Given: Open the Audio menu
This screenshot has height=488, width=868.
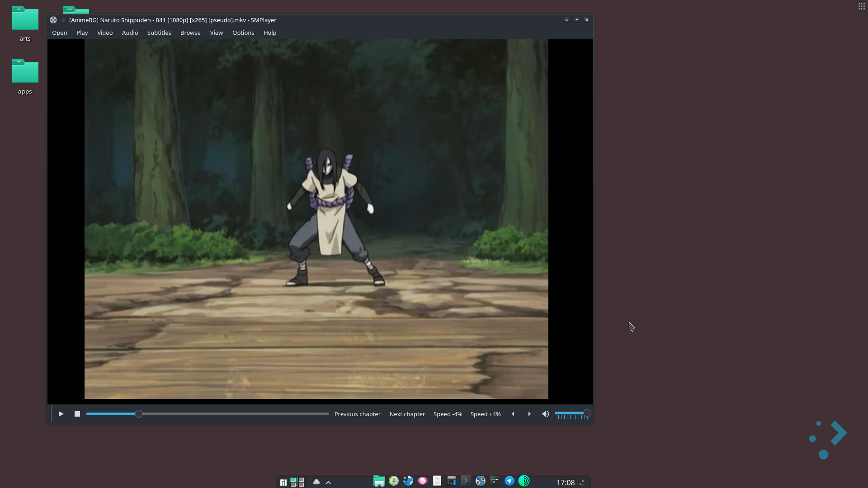Looking at the screenshot, I should click(130, 33).
